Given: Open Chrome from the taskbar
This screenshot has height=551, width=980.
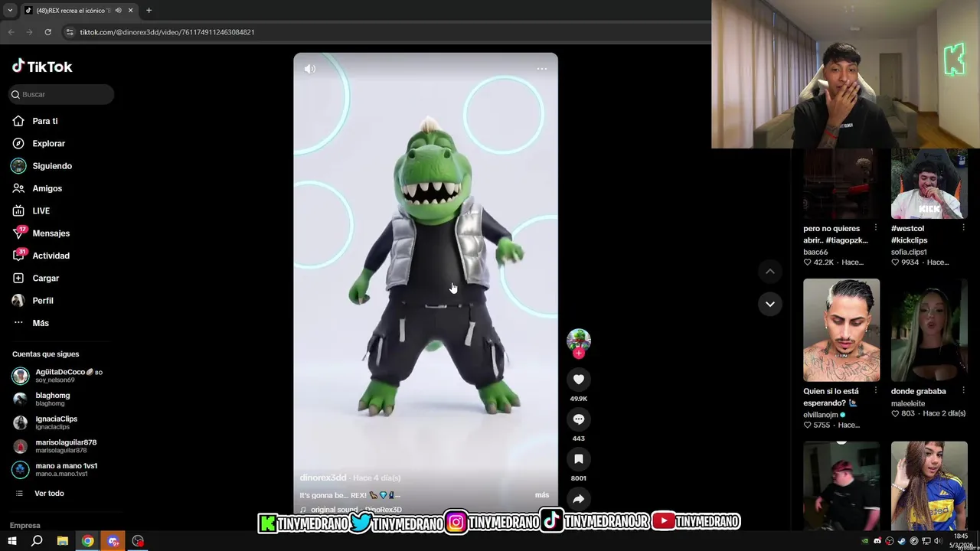Looking at the screenshot, I should tap(88, 541).
